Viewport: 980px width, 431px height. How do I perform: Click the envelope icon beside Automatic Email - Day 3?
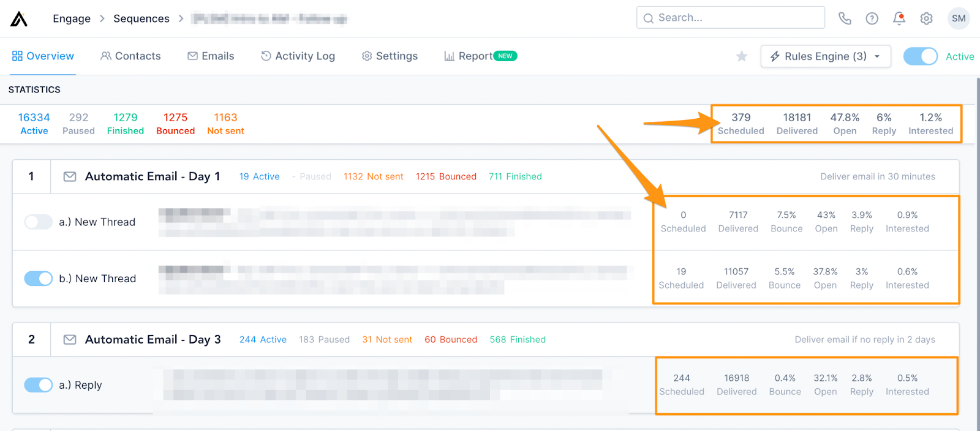(69, 339)
